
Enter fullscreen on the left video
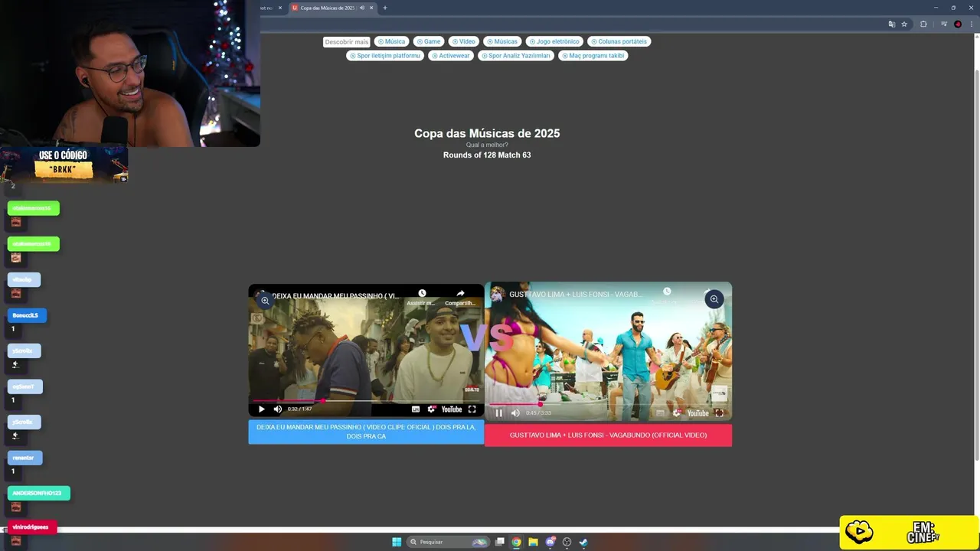click(472, 409)
